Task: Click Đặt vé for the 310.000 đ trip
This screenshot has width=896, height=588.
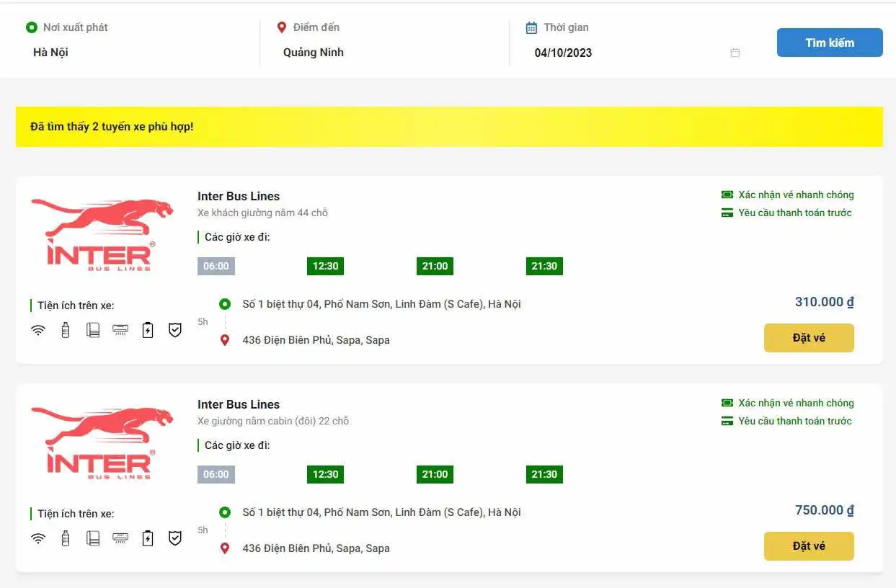Action: (x=809, y=338)
